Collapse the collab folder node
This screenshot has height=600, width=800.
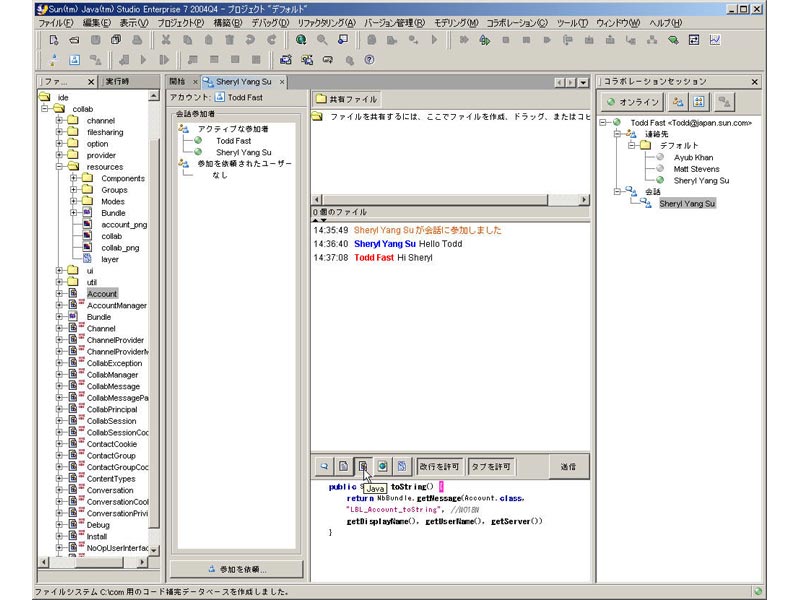(x=45, y=109)
